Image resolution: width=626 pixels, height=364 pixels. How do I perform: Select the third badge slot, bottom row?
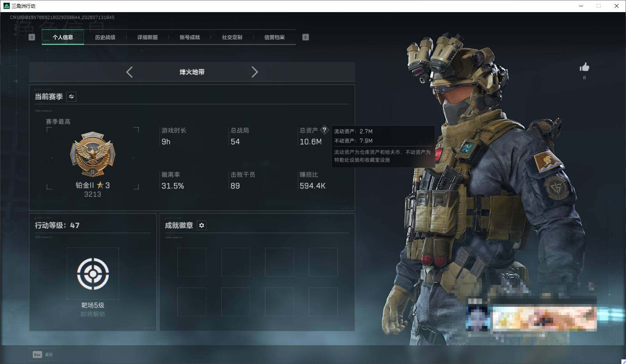click(279, 302)
